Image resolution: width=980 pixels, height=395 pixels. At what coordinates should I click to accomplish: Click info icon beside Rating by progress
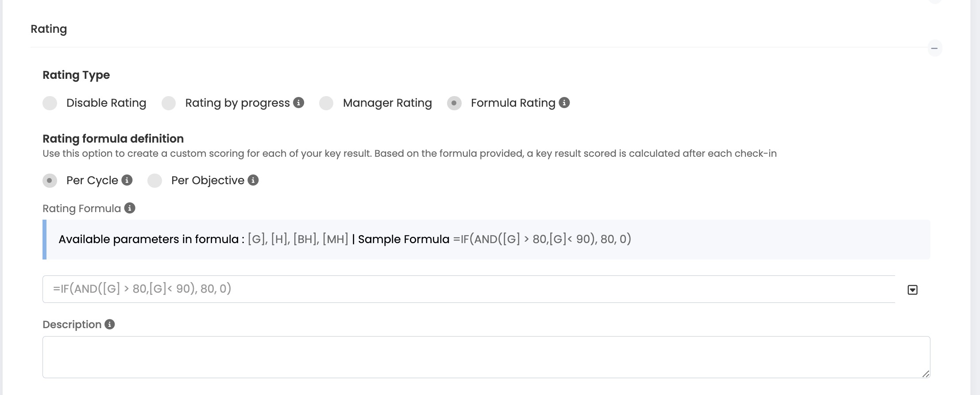pyautogui.click(x=299, y=103)
